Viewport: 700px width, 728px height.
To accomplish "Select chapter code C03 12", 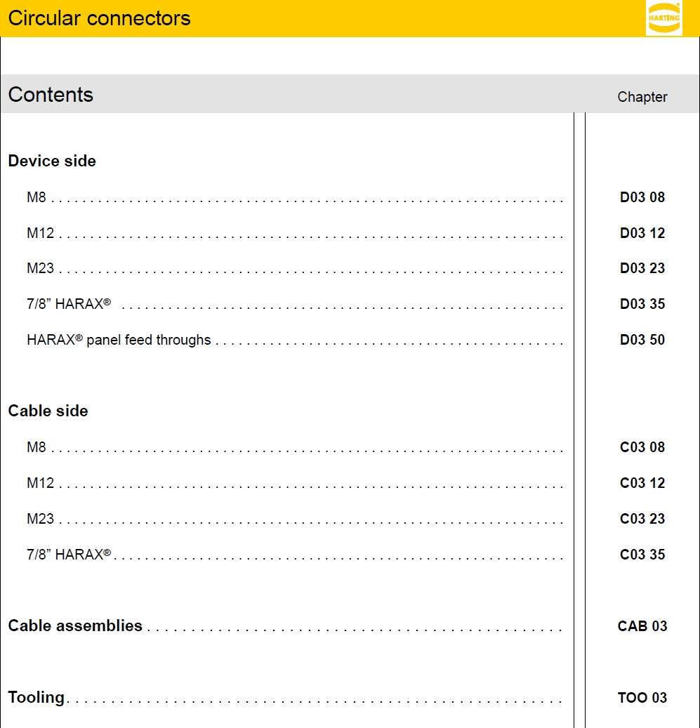I will (642, 483).
